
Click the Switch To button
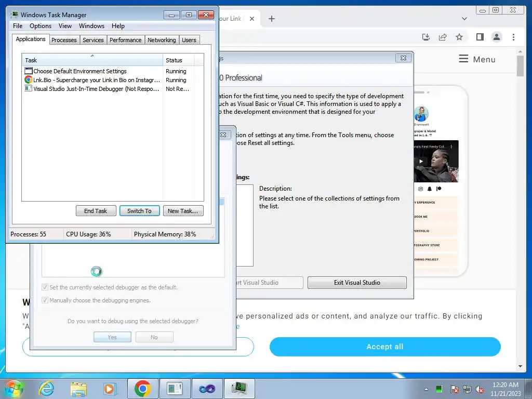(139, 211)
